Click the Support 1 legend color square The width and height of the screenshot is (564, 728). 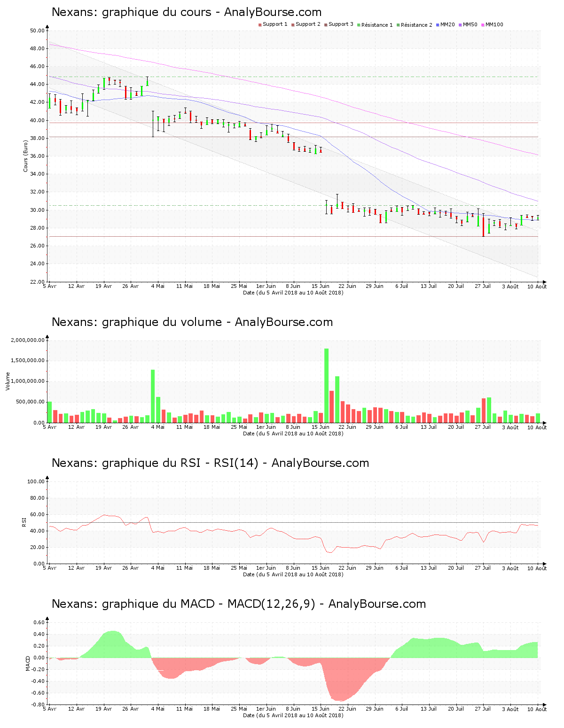point(260,25)
